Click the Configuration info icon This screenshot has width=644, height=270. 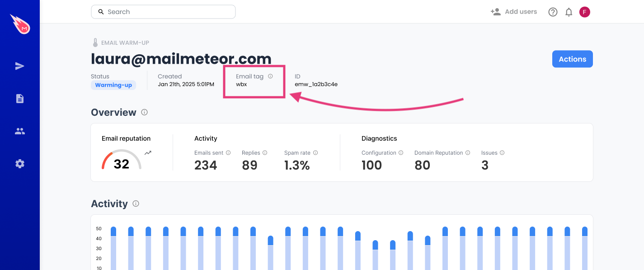(401, 153)
